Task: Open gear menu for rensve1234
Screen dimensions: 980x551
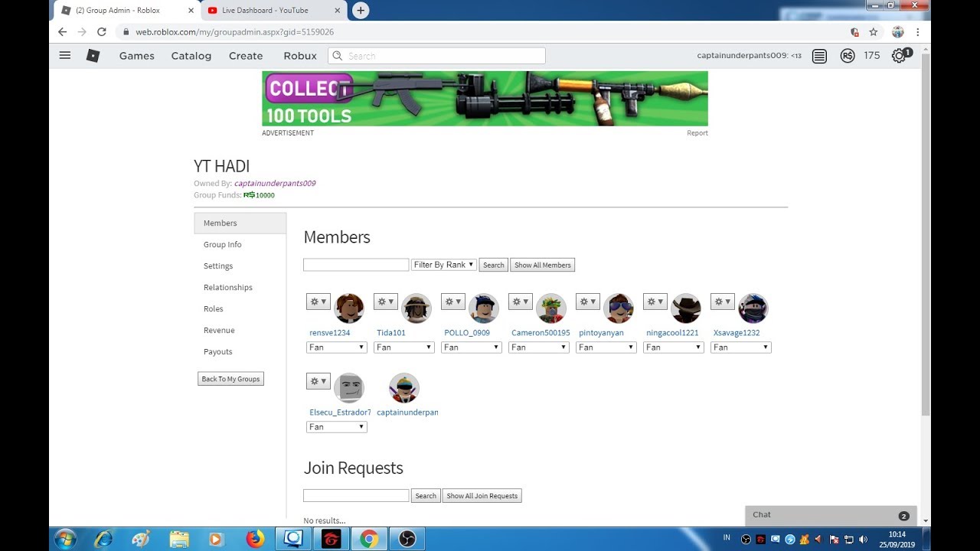Action: [x=318, y=302]
